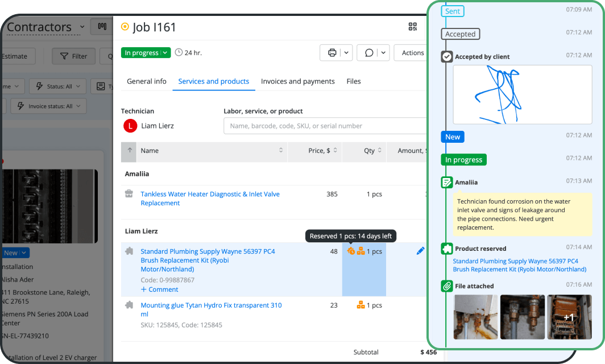The width and height of the screenshot is (605, 364).
Task: Click the electrical panel photo on background card
Action: coord(49,206)
